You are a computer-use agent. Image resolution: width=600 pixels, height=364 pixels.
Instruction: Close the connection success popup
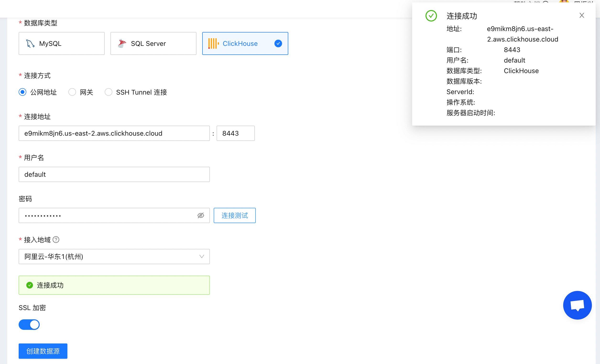coord(582,15)
